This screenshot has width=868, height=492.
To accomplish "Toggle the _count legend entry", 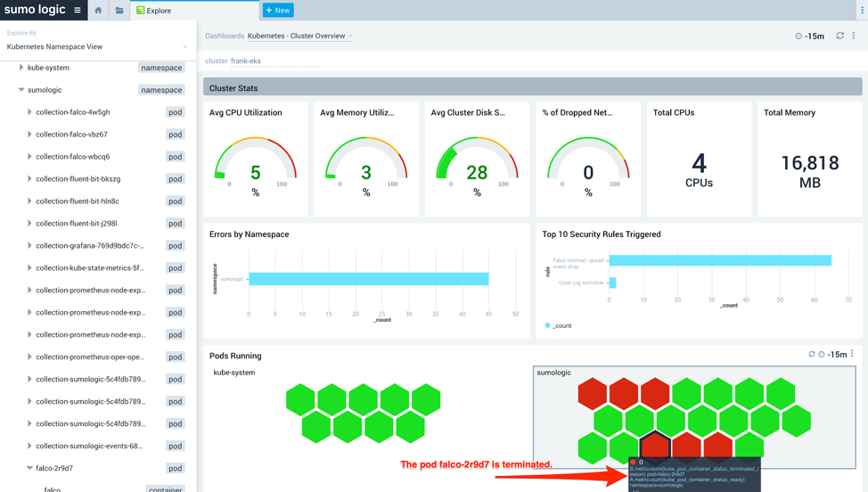I will (558, 325).
